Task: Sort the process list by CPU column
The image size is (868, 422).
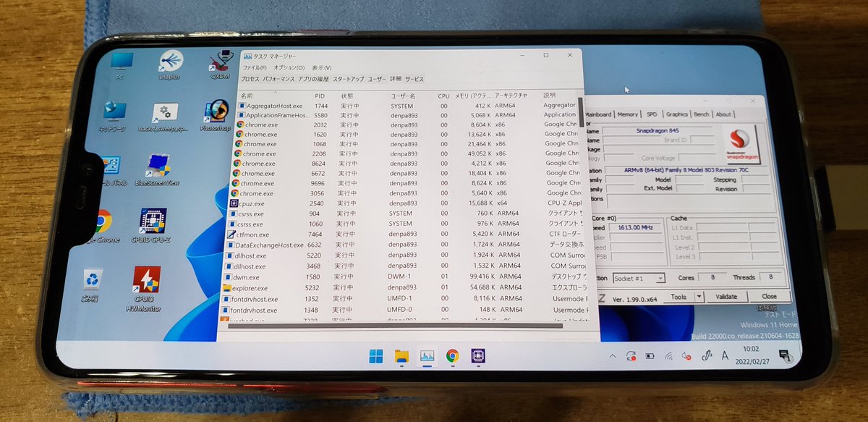Action: [443, 96]
